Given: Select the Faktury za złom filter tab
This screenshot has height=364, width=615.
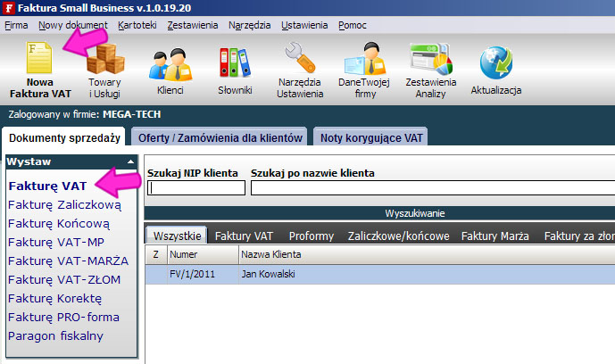Looking at the screenshot, I should click(x=579, y=236).
